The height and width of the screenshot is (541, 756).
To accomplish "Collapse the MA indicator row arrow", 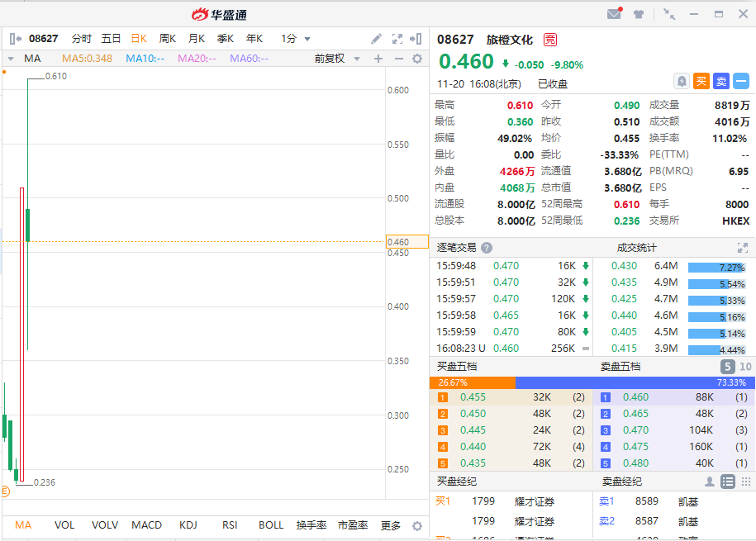I will tap(11, 59).
